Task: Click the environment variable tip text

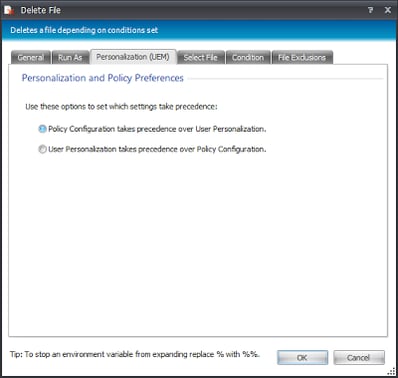Action: pyautogui.click(x=134, y=354)
